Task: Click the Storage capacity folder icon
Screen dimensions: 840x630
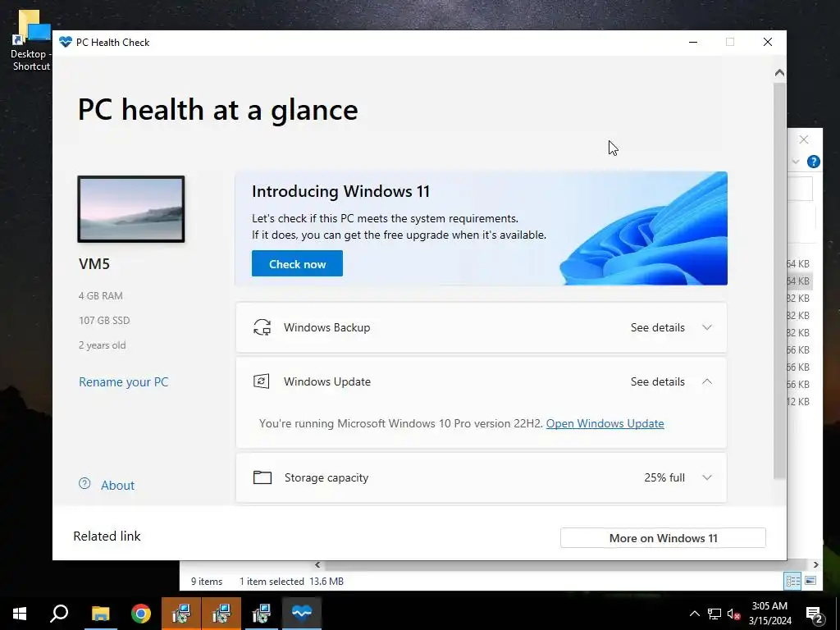Action: (262, 477)
